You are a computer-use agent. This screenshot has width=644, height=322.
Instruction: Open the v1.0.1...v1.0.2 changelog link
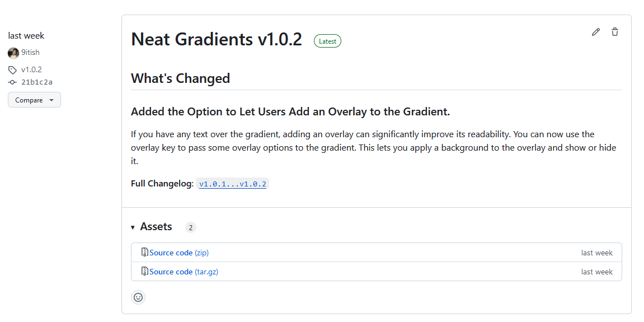click(233, 184)
